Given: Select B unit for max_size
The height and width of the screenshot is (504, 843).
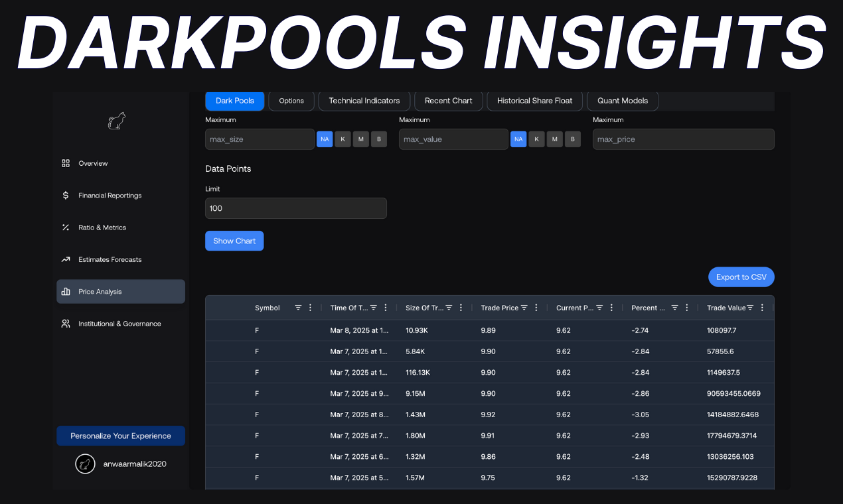Looking at the screenshot, I should click(379, 139).
